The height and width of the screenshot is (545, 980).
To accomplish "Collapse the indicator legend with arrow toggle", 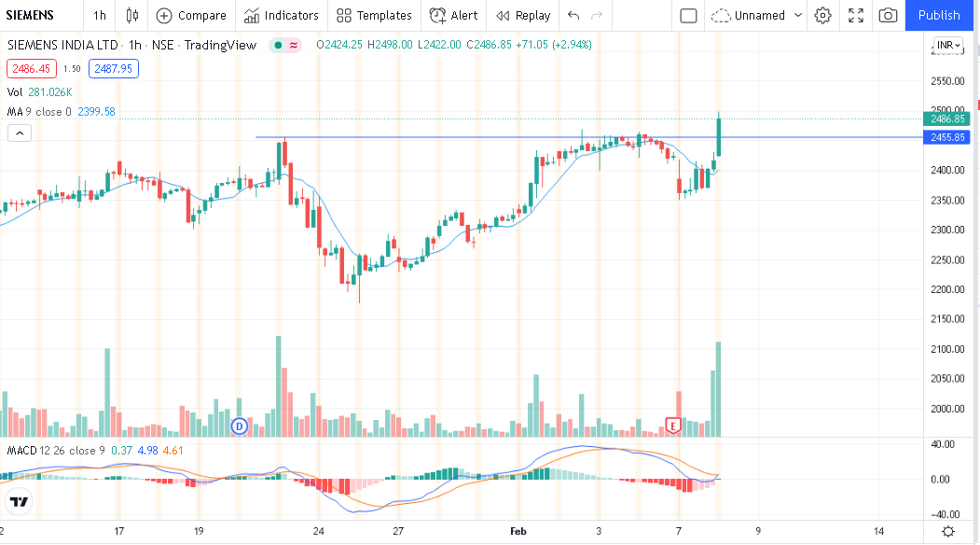I will tap(20, 133).
